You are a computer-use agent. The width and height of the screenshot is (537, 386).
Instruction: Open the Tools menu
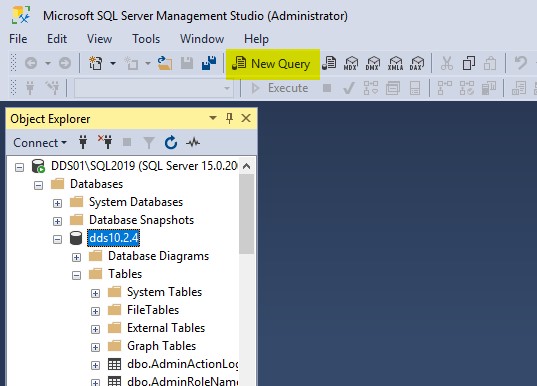coord(146,39)
